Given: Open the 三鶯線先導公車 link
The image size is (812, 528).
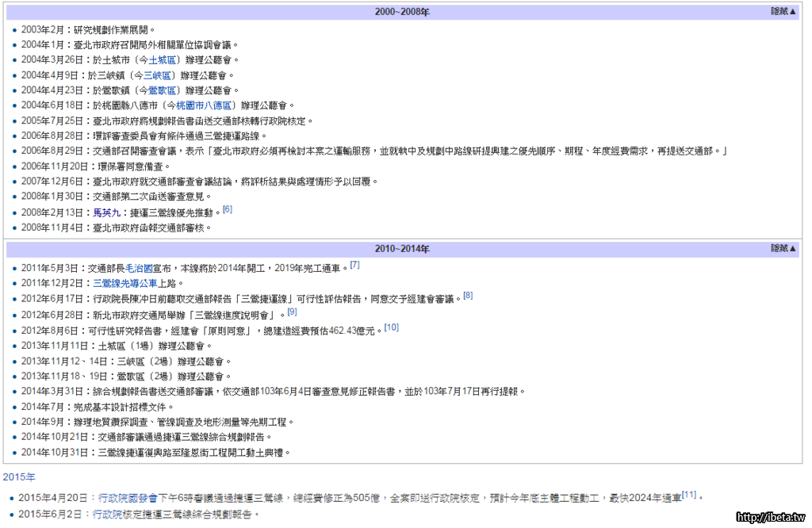Looking at the screenshot, I should (x=125, y=283).
